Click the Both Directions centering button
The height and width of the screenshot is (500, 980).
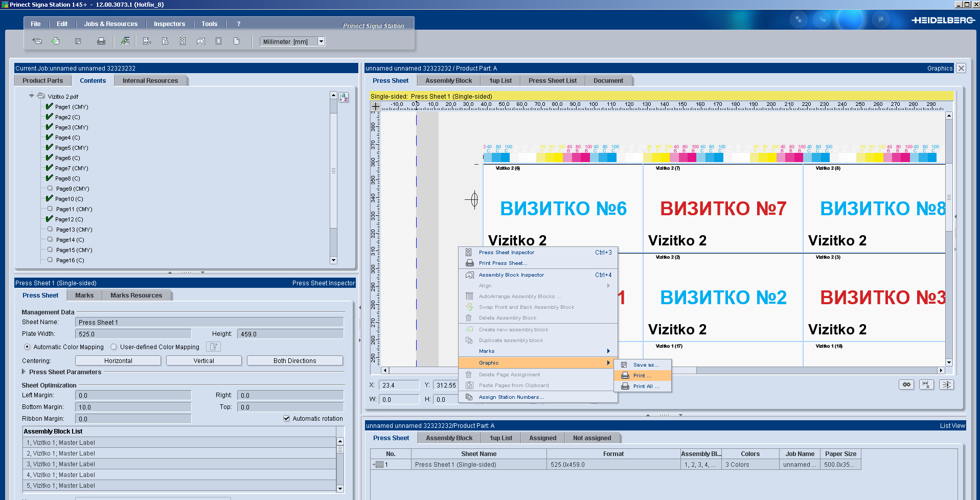(x=295, y=360)
